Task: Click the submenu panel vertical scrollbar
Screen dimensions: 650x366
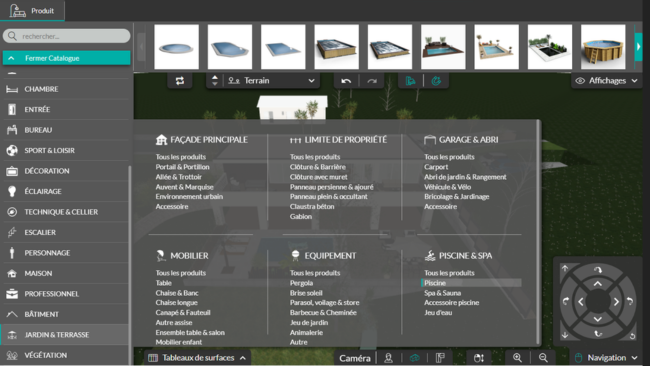Action: click(x=538, y=232)
